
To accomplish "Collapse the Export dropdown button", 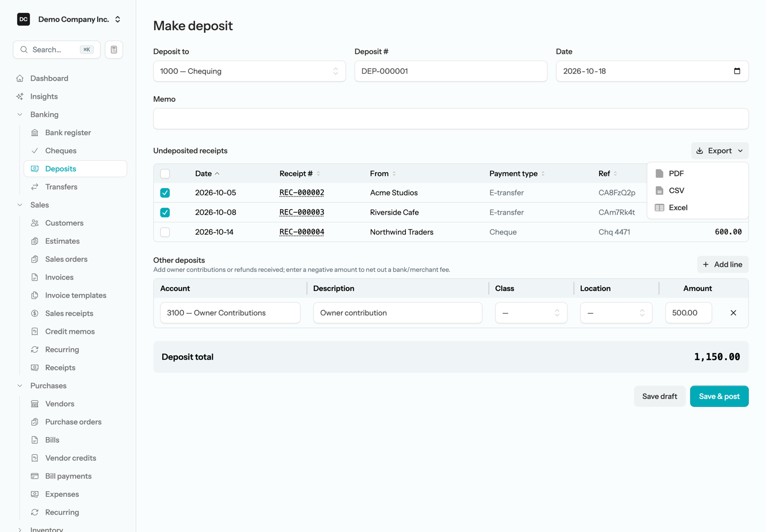I will coord(720,151).
